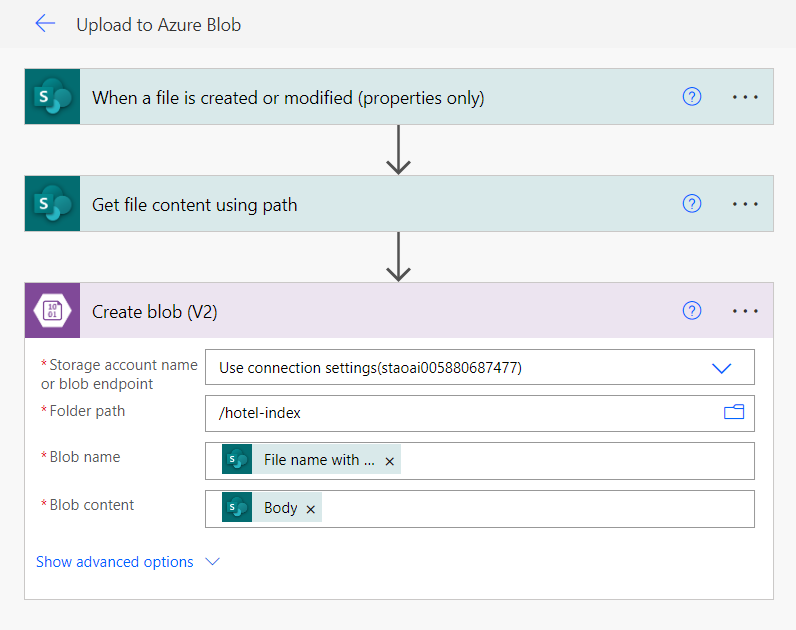Open help for Create blob (V2)
The width and height of the screenshot is (796, 630).
692,311
